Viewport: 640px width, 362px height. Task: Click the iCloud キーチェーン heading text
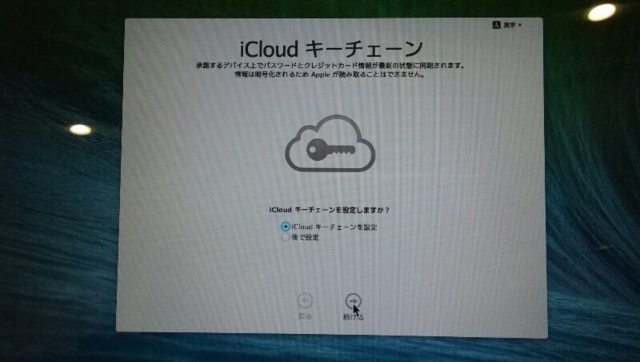(x=331, y=49)
